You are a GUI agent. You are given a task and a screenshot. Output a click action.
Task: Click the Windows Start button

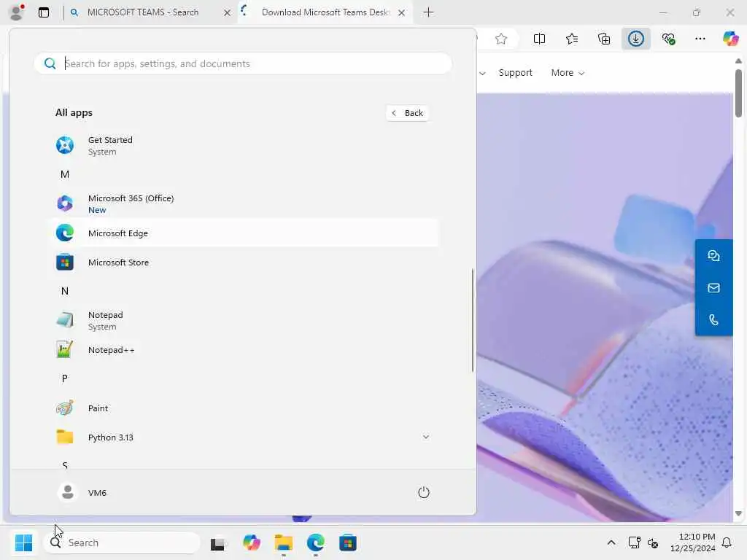coord(23,542)
